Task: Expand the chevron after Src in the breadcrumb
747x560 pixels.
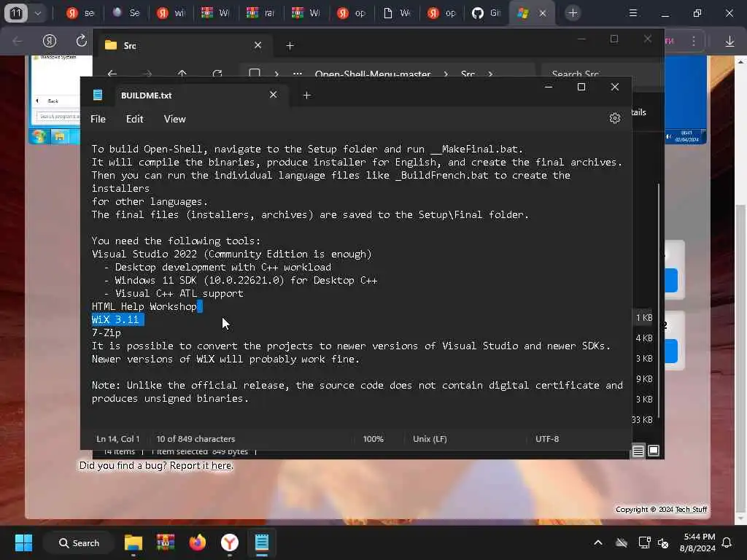Action: 490,74
